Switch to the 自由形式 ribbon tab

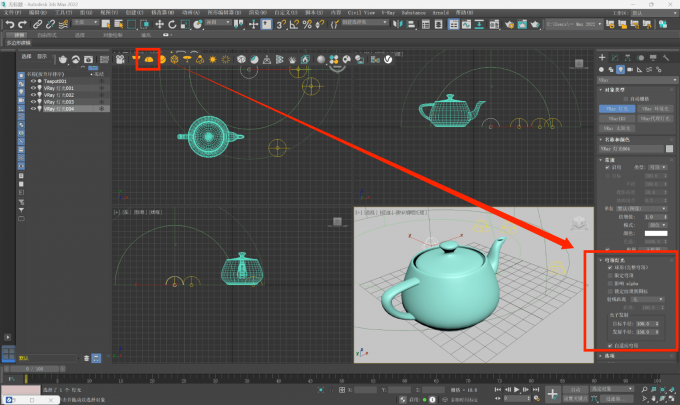point(47,35)
